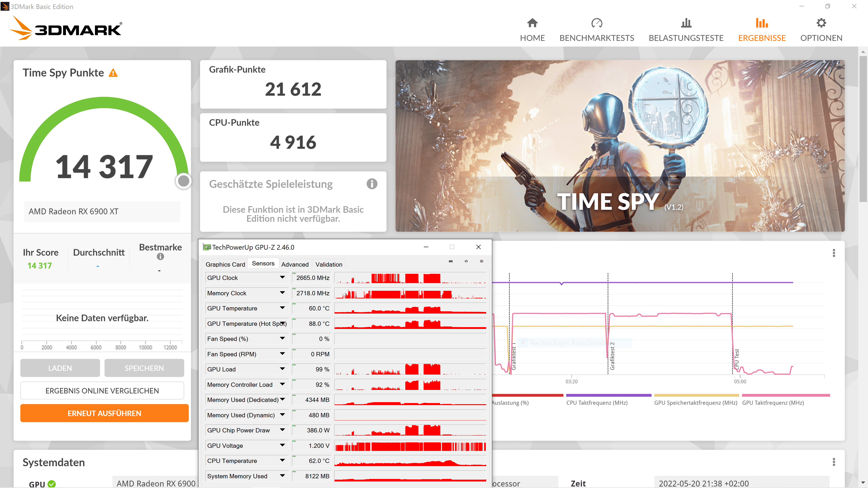Click GPU-Z screenshot camera icon
Viewport: 868px width, 488px height.
pos(451,261)
